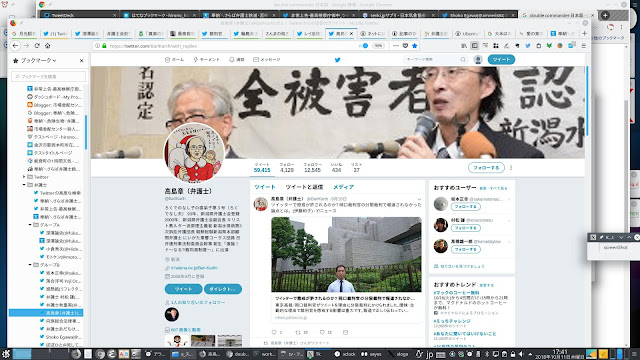
Task: Close the bookmarks sidebar with X
Action: 82,60
